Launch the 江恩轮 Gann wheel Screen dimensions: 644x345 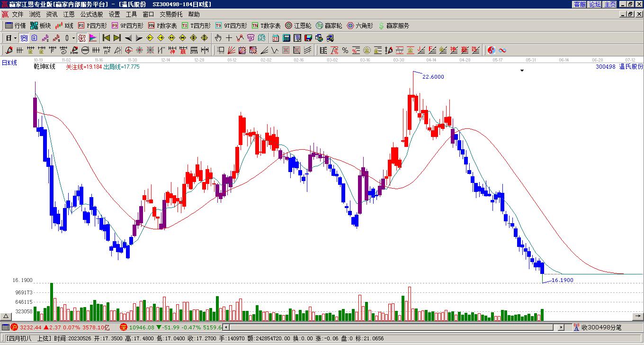click(298, 26)
